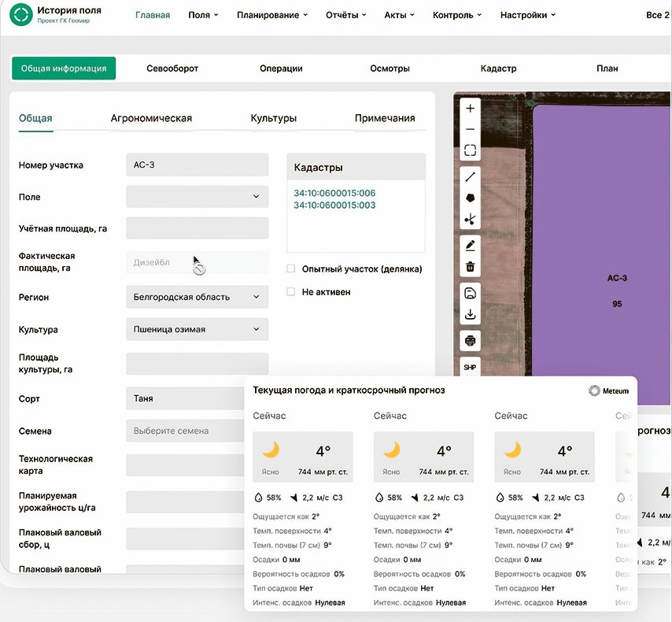Click the 95 label on the map

click(x=617, y=304)
